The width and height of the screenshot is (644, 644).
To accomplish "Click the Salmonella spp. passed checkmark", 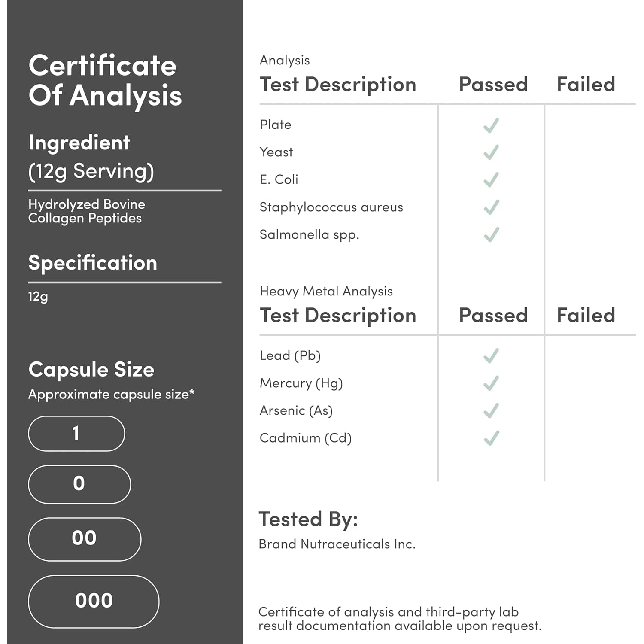I will click(491, 235).
